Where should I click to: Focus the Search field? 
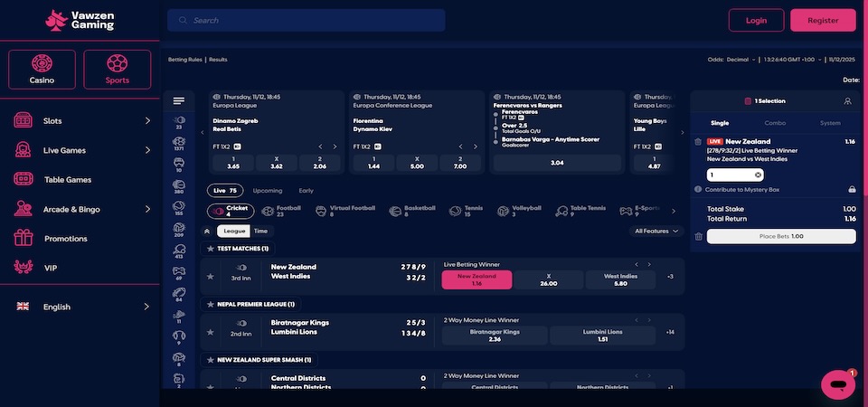point(307,21)
